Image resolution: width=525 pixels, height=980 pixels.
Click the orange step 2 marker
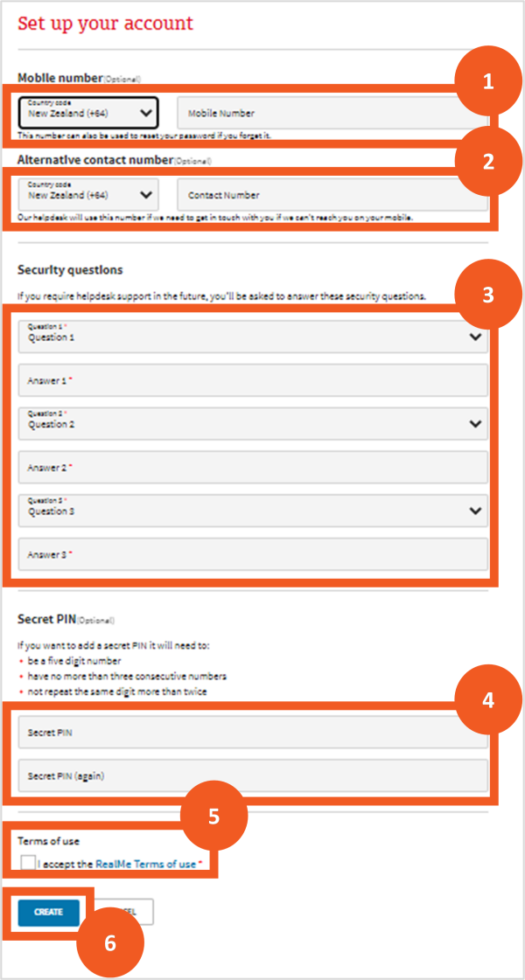click(x=488, y=161)
